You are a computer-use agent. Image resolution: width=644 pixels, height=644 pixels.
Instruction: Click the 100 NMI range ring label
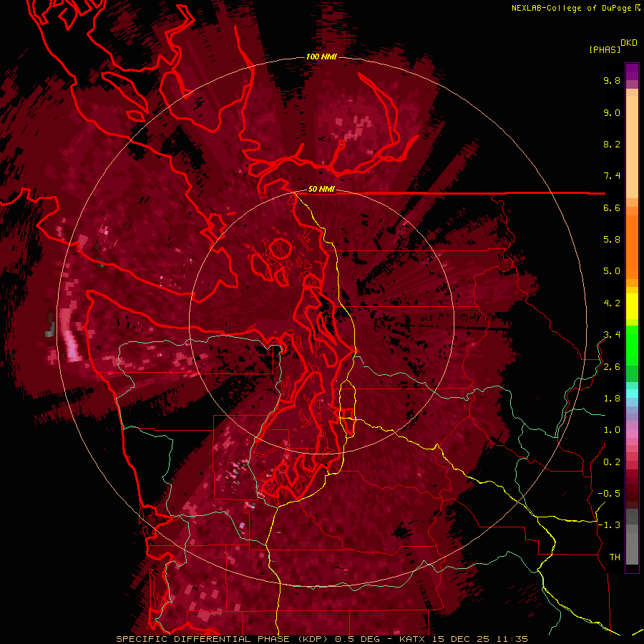tap(321, 57)
